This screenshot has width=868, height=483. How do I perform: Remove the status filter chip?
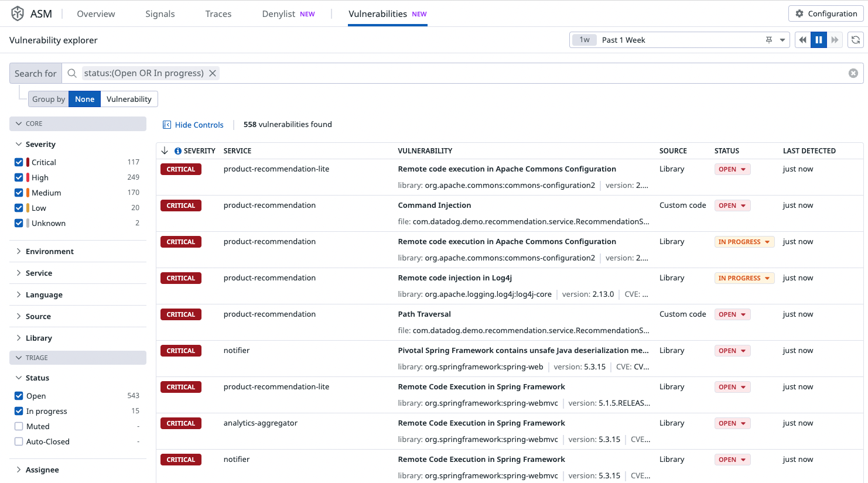(213, 73)
